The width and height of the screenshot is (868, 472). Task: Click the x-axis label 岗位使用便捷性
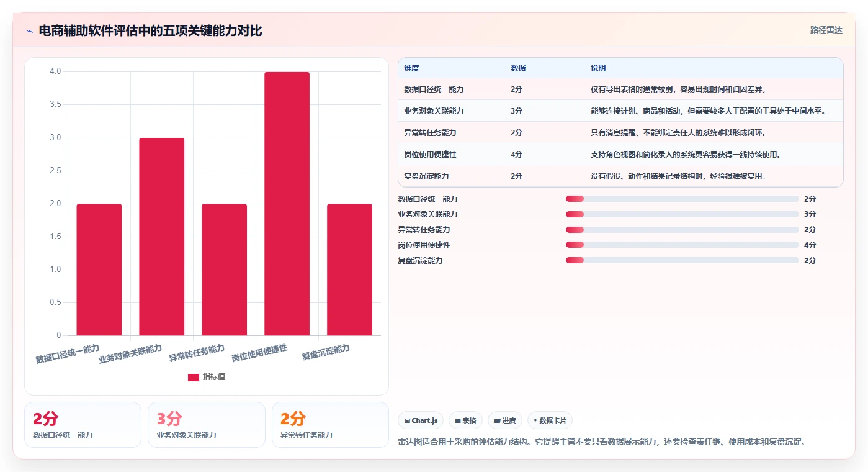259,353
